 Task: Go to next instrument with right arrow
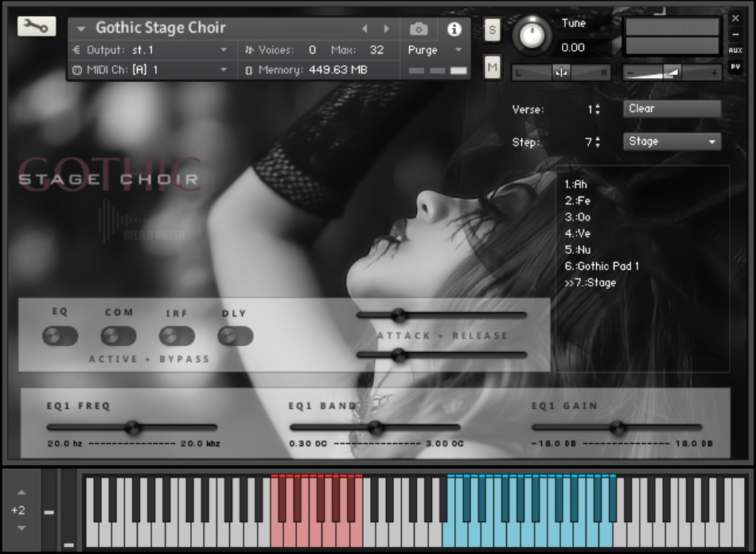pyautogui.click(x=387, y=29)
